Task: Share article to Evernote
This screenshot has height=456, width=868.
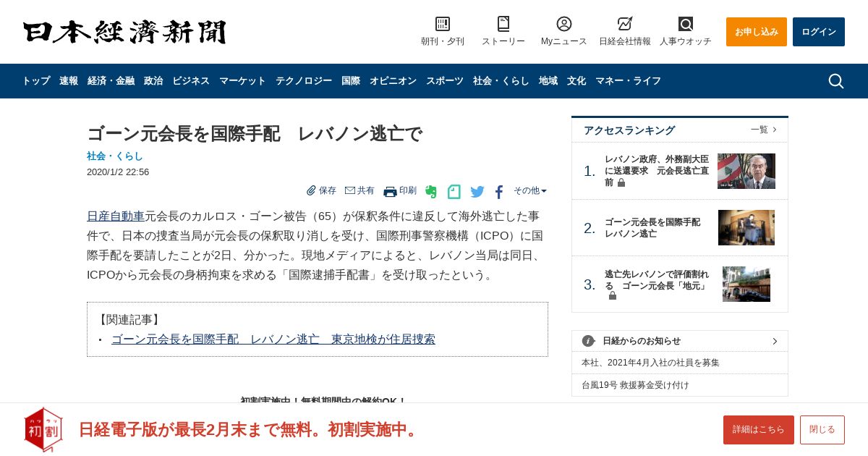Action: pyautogui.click(x=431, y=192)
